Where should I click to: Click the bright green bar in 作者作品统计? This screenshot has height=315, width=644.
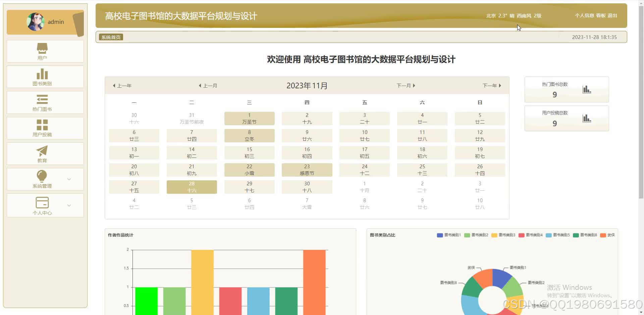coord(146,301)
